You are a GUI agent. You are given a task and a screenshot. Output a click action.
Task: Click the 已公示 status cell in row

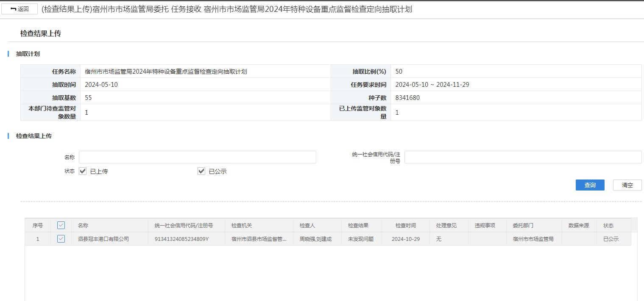tap(613, 239)
